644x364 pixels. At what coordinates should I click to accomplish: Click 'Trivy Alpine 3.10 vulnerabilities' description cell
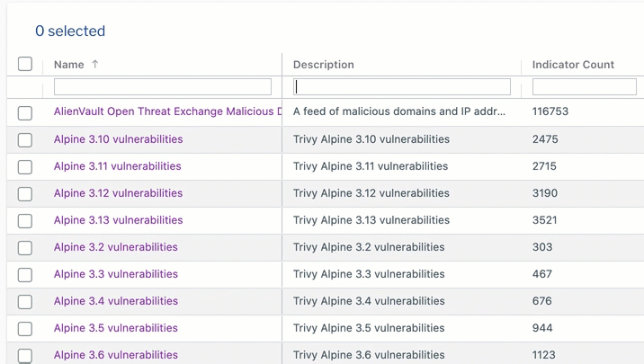pos(371,139)
